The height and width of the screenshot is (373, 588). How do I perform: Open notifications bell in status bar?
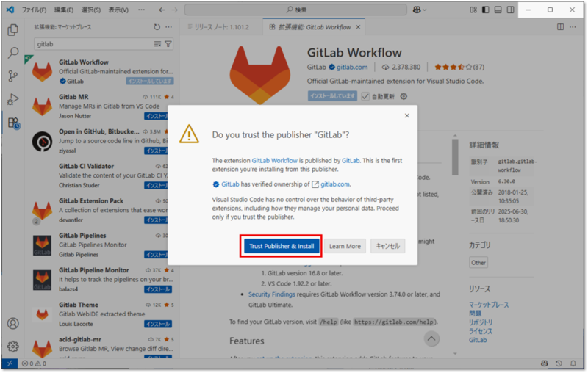(573, 363)
